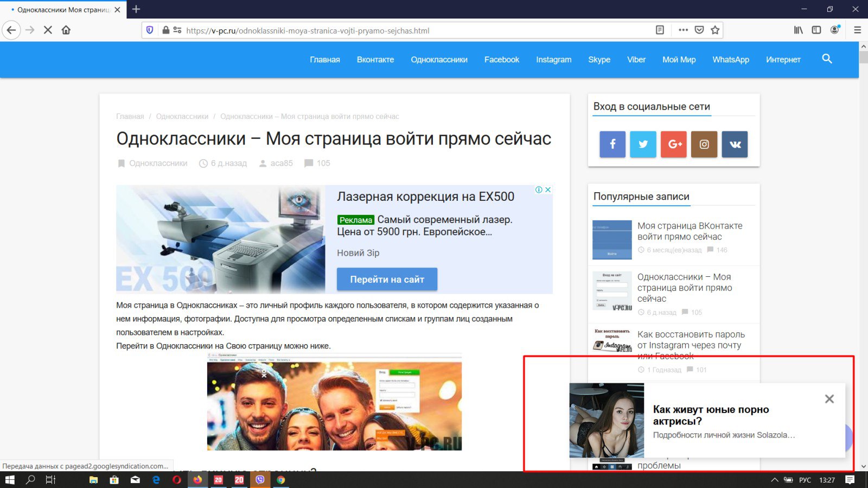Bookmark this page with star icon

click(x=715, y=30)
